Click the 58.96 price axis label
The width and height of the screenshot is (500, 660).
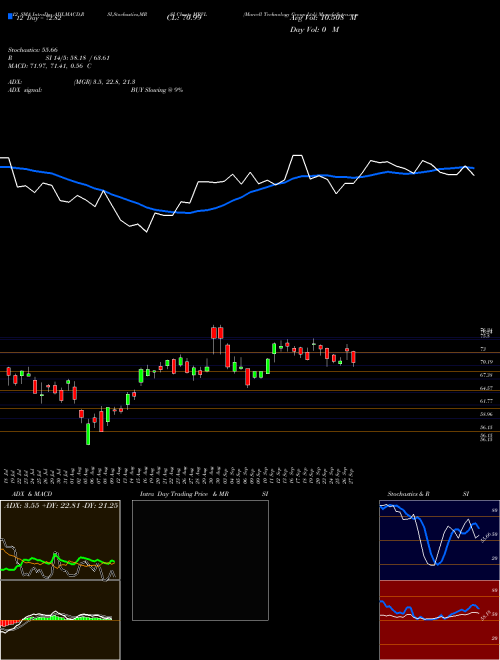[486, 414]
